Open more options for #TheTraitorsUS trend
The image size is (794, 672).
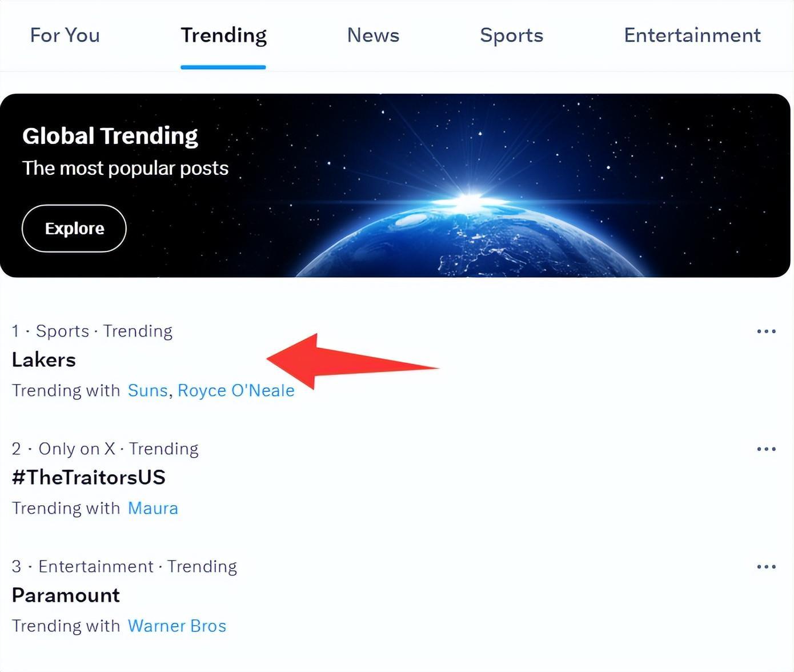pos(766,449)
